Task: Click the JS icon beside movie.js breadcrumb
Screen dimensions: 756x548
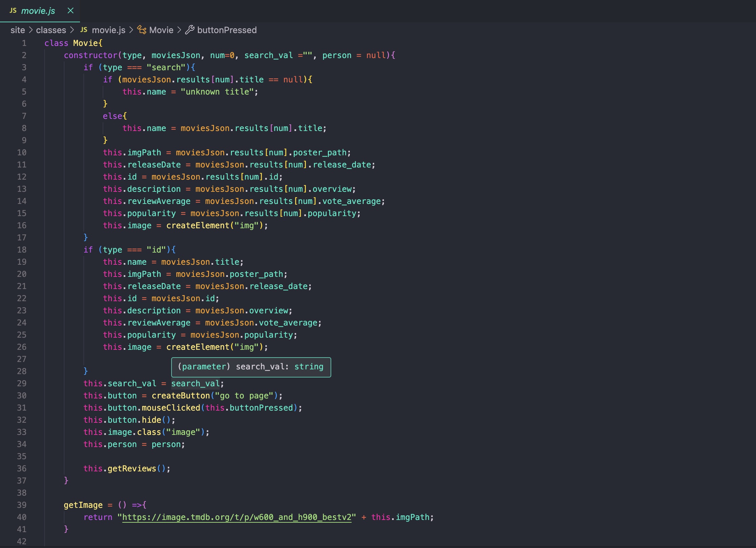Action: [x=84, y=30]
